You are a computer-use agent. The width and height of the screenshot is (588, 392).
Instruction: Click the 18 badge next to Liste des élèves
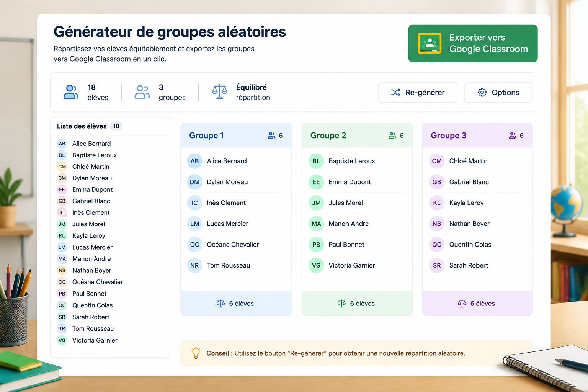tap(116, 126)
